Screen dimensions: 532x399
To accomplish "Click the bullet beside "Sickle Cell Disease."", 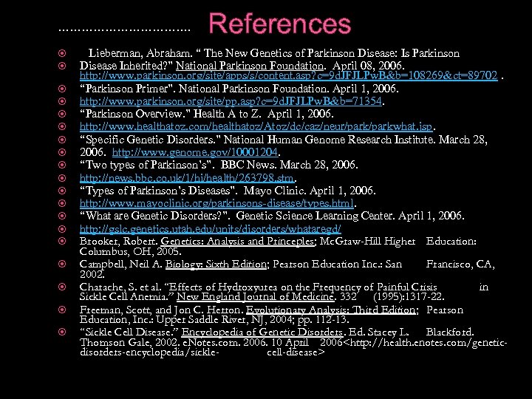I will (x=62, y=332).
